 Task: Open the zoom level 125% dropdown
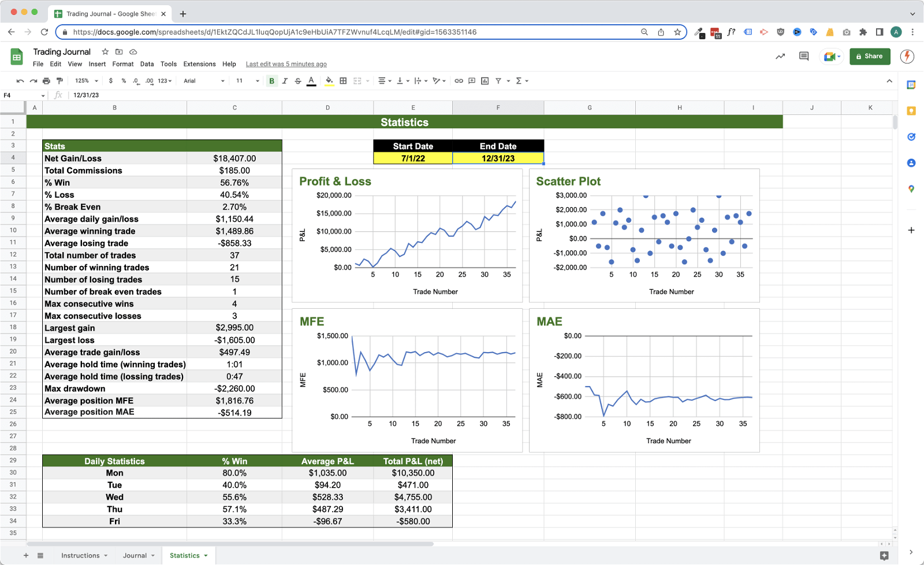click(x=87, y=81)
